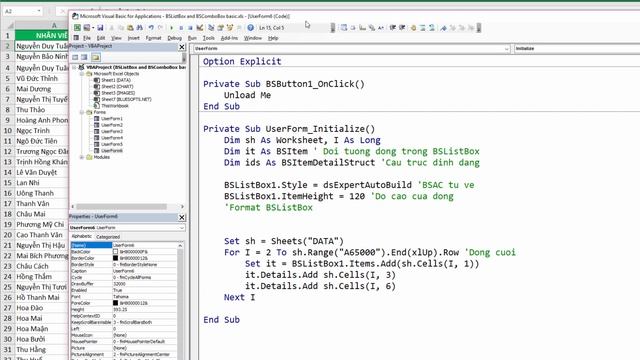Open the Help menu
This screenshot has height=360, width=640.
click(273, 38)
